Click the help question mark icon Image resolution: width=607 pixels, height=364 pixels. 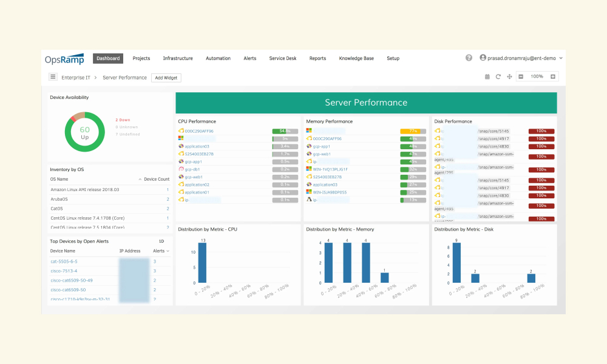coord(469,58)
